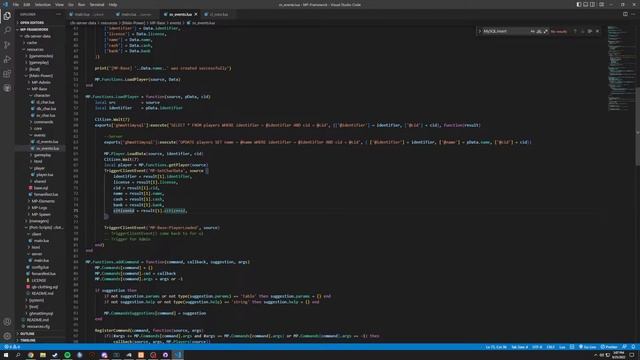This screenshot has height=360, width=640.
Task: Change Tab Size from status bar
Action: point(520,347)
